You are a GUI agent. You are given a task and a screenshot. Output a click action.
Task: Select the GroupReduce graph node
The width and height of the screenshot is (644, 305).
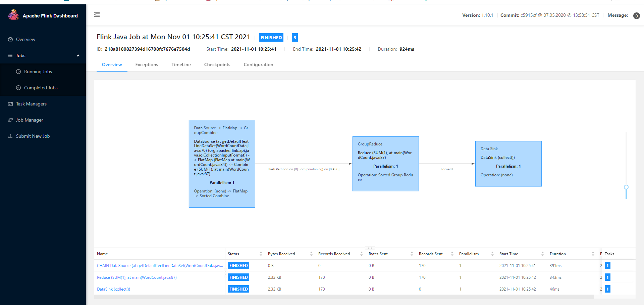386,164
